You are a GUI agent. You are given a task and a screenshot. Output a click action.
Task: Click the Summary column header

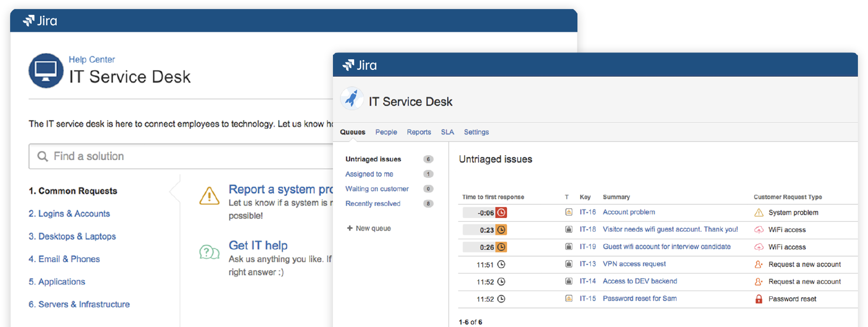tap(616, 197)
